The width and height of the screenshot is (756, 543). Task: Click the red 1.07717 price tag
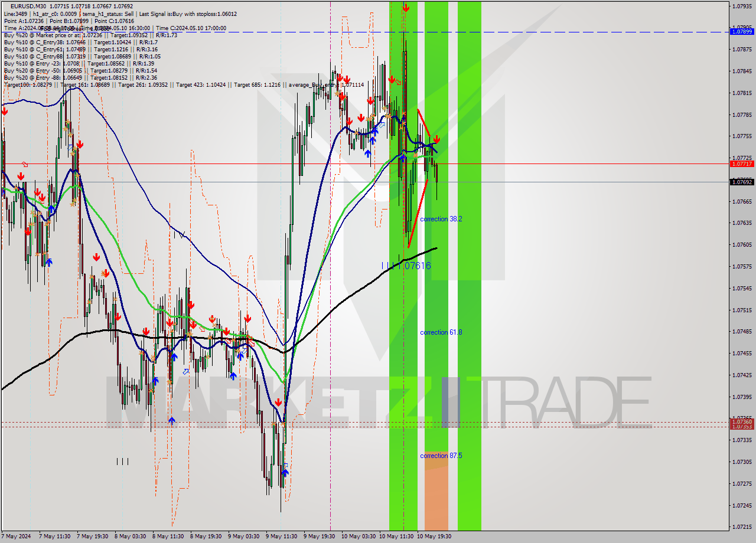[x=742, y=163]
